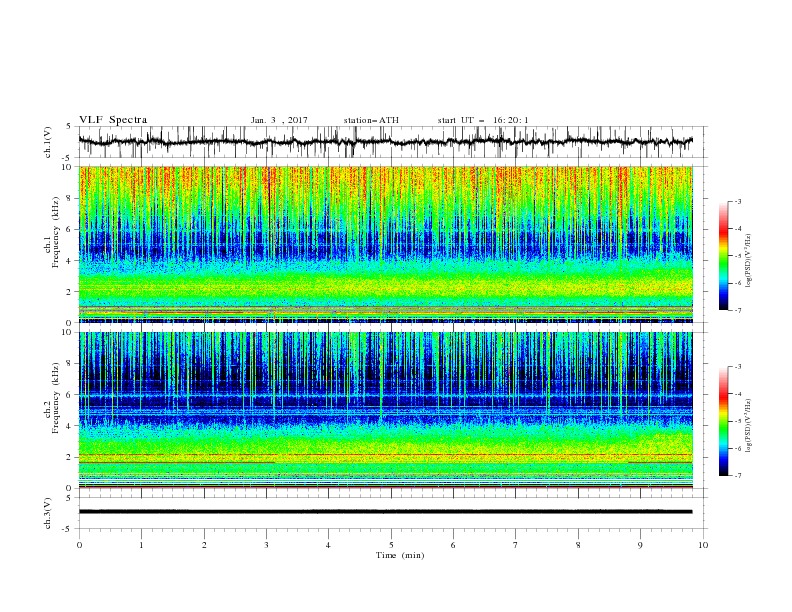Click time axis tick label "5" below Time axis

[391, 545]
